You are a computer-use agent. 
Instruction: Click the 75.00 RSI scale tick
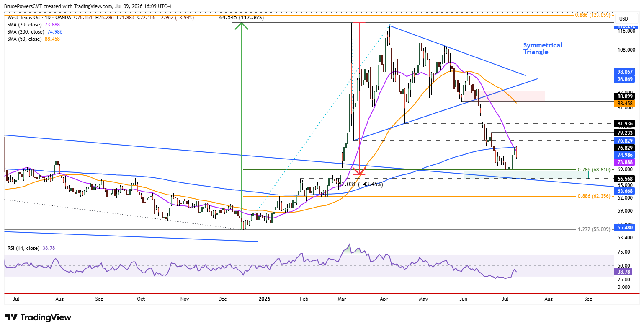click(x=624, y=252)
